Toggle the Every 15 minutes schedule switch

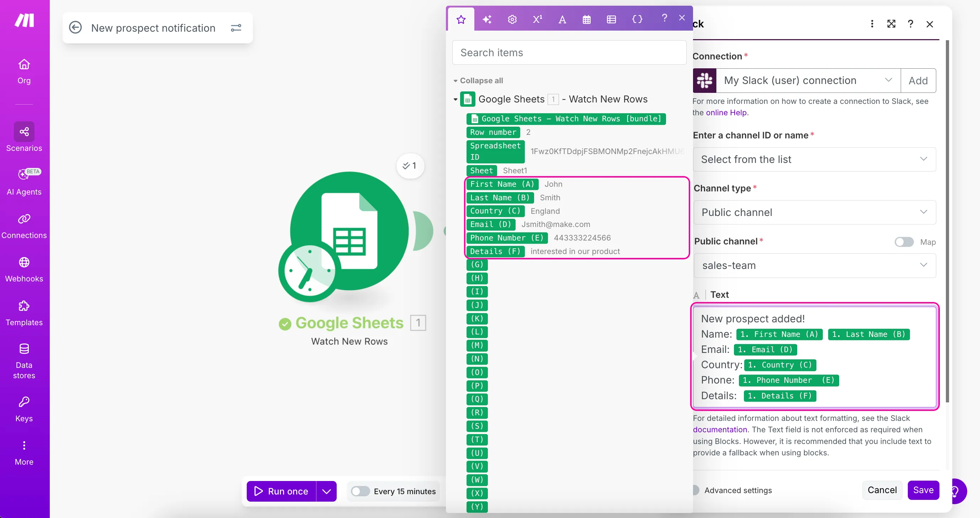click(360, 491)
